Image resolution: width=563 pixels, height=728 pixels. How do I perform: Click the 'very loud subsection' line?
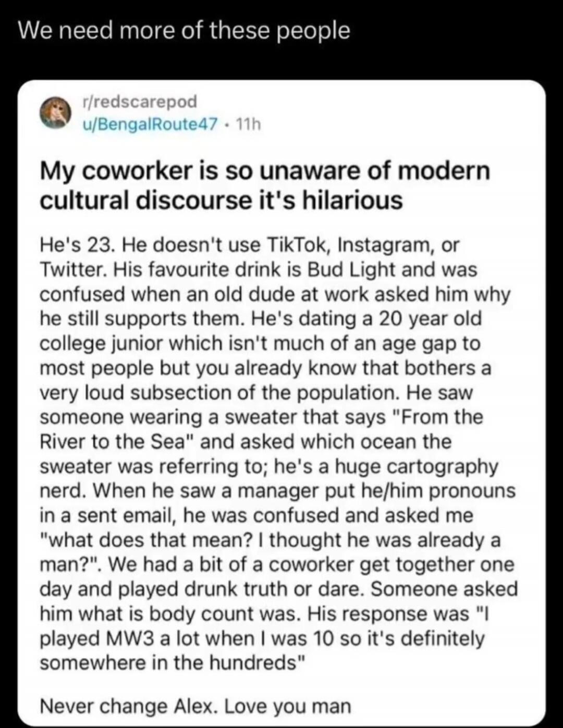pyautogui.click(x=256, y=393)
